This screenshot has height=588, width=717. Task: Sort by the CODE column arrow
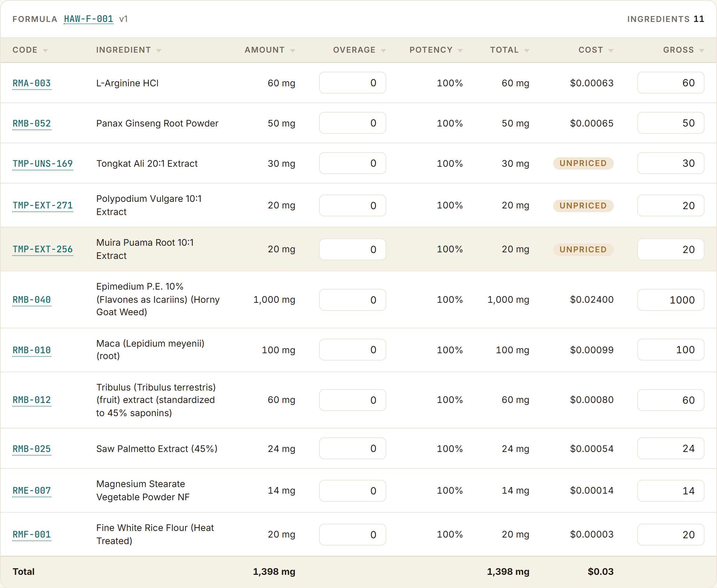[x=45, y=50]
